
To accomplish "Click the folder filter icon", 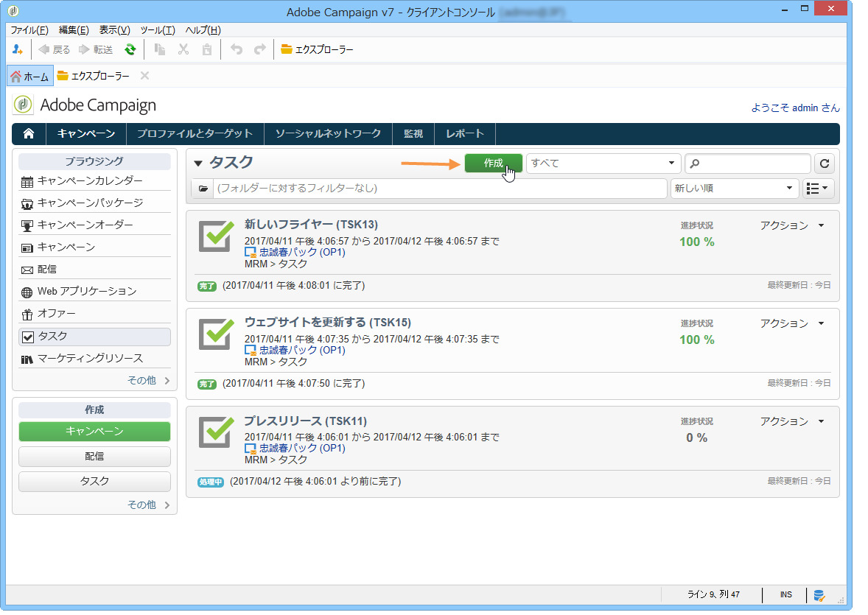I will [203, 189].
